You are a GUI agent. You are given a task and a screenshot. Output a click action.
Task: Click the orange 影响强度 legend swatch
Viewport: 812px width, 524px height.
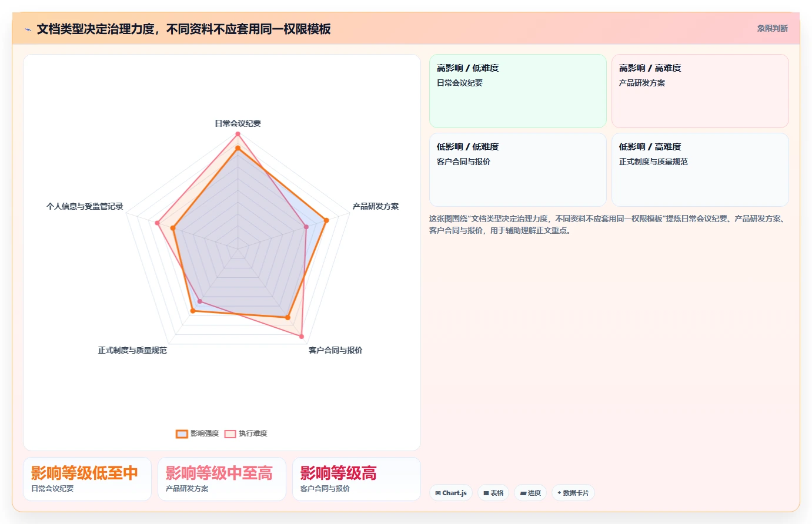click(182, 434)
